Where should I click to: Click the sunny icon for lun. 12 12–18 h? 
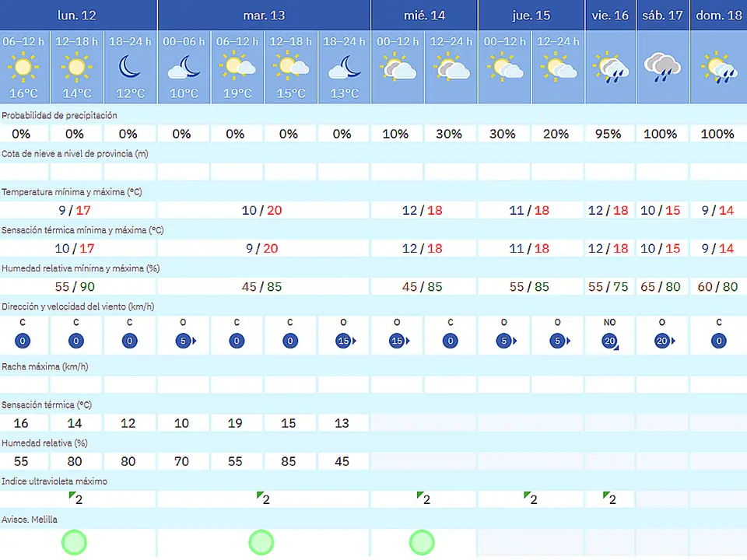click(76, 67)
